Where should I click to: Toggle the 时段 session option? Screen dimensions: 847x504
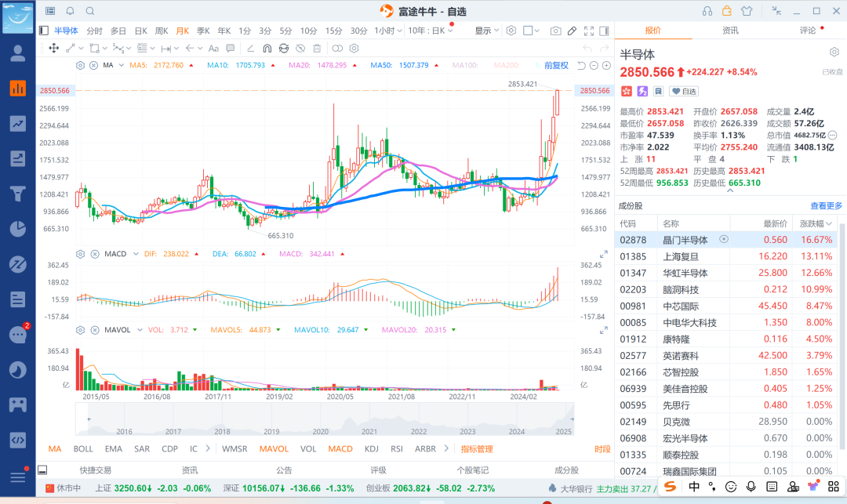(602, 449)
